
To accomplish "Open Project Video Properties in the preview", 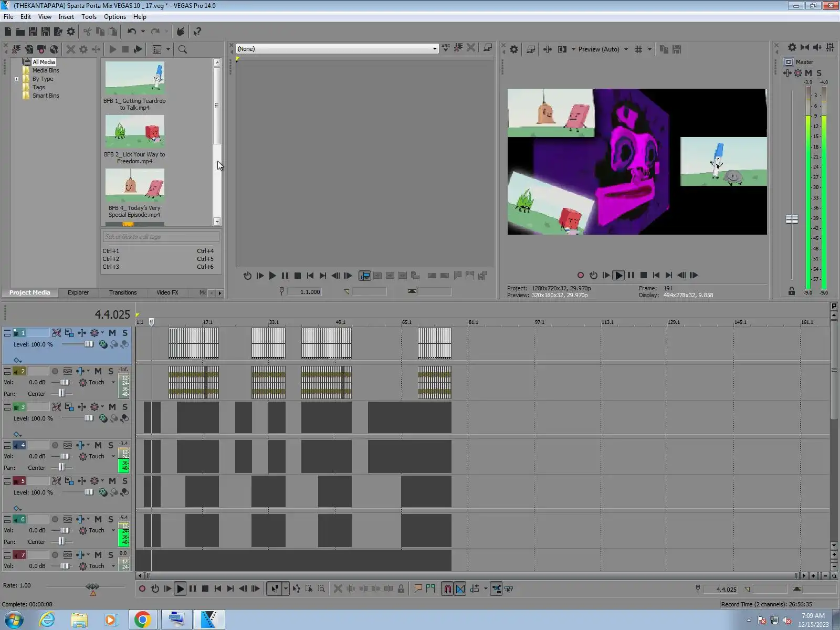I will click(514, 49).
